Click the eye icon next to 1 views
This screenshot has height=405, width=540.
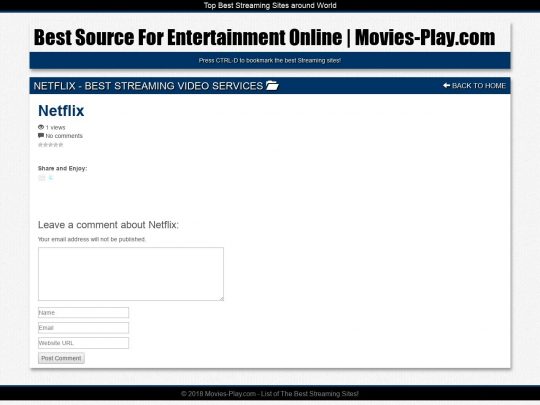point(41,127)
